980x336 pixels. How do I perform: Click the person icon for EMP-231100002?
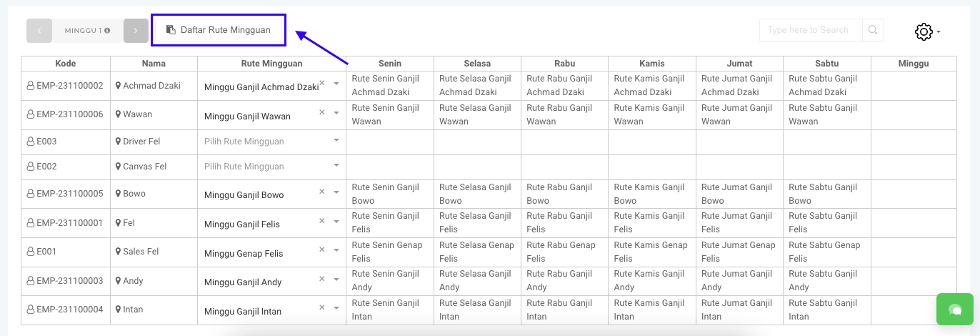coord(31,86)
